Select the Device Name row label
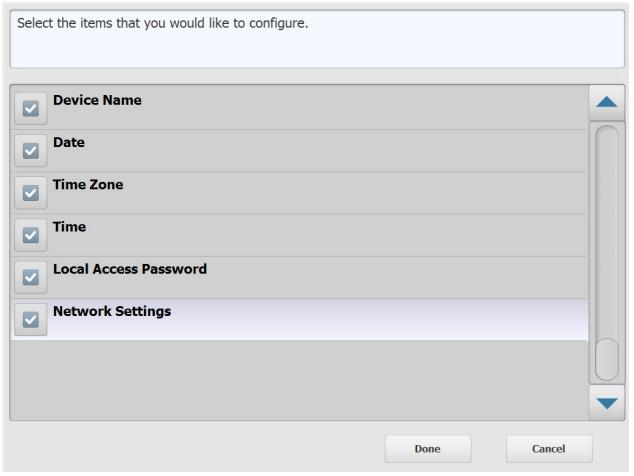This screenshot has width=634, height=476. click(97, 100)
